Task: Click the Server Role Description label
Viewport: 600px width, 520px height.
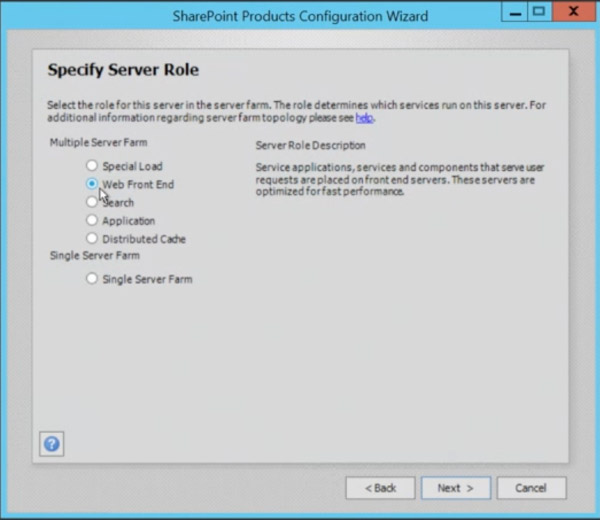Action: pos(310,145)
